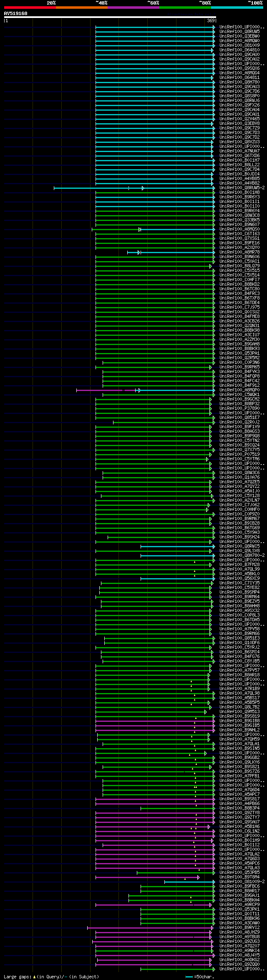Select label UniRef100_Q8H780-2

click(x=242, y=555)
